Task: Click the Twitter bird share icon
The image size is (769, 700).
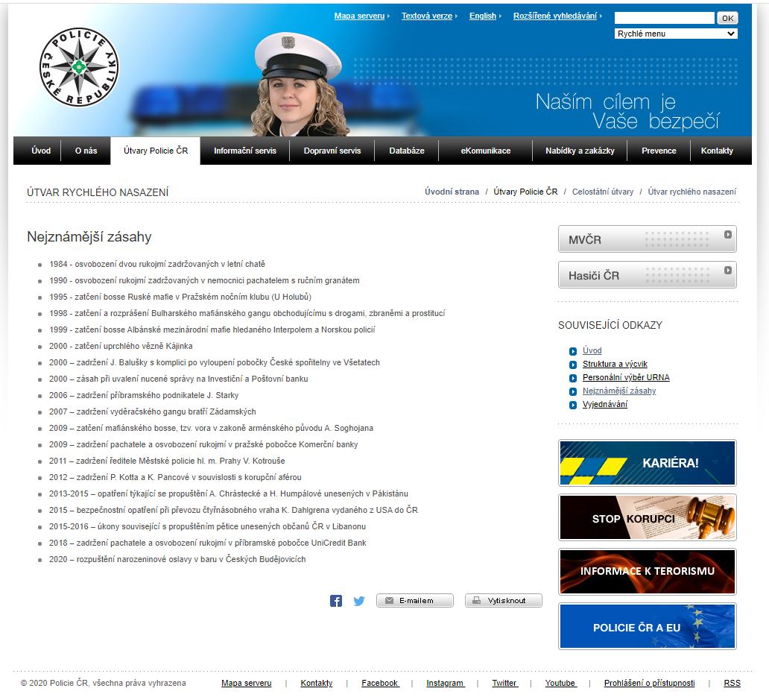Action: (359, 601)
